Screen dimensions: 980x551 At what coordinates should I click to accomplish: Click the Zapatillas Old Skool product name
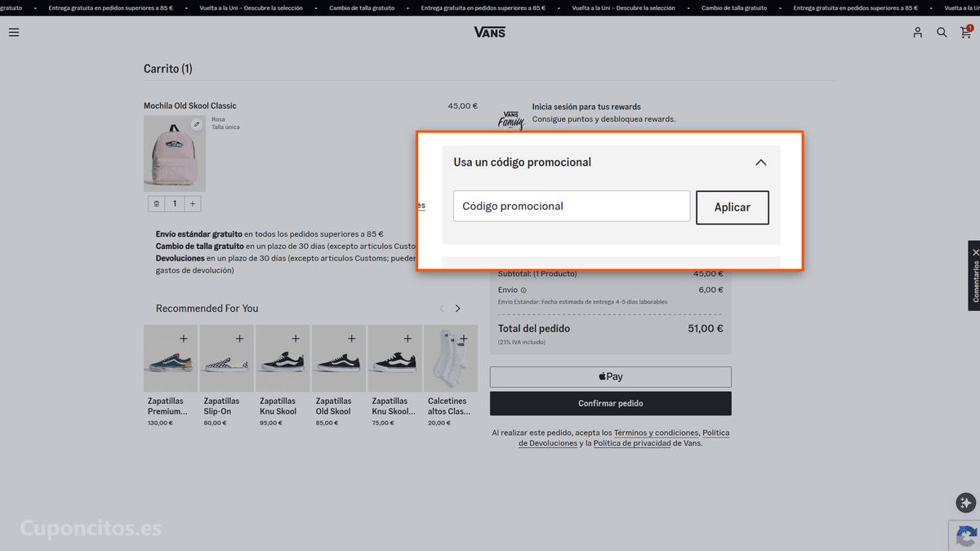(x=333, y=407)
